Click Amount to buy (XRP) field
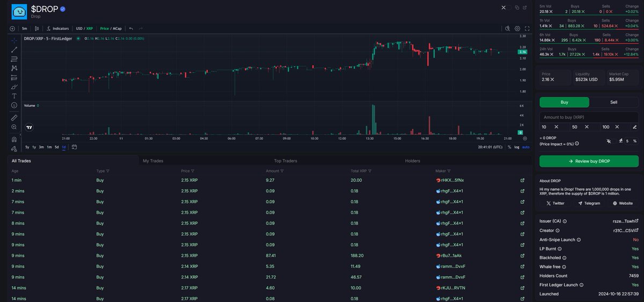This screenshot has height=302, width=644. click(x=589, y=117)
